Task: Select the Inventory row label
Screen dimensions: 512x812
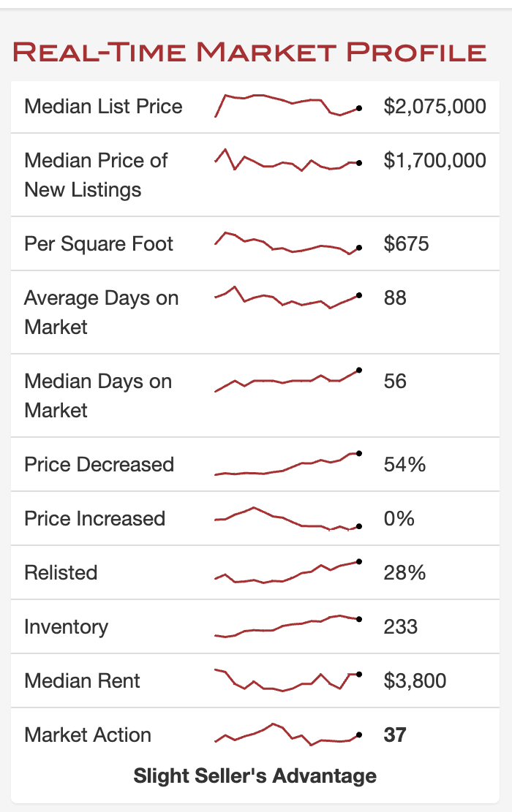Action: (66, 627)
